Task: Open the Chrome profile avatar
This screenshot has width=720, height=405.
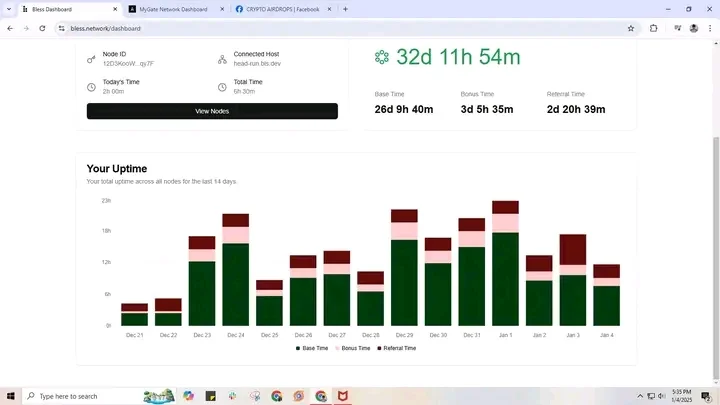Action: point(694,28)
